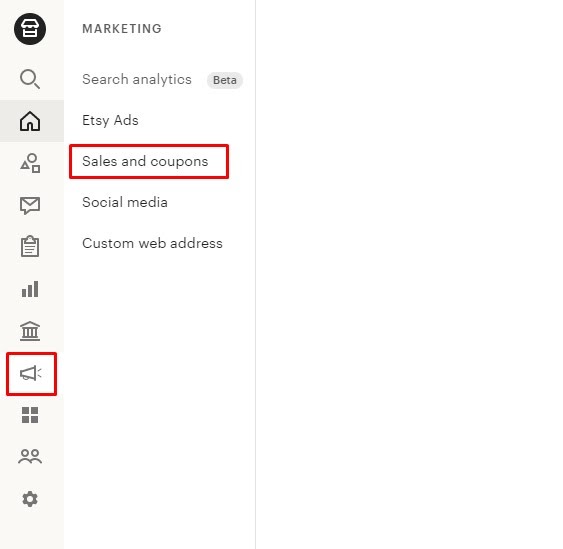Open Orders clipboard icon
Viewport: 563px width, 549px height.
coord(30,246)
